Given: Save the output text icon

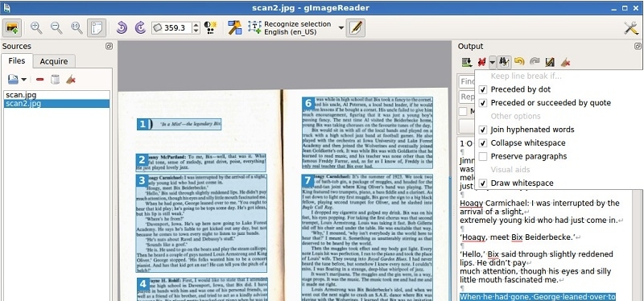Looking at the screenshot, I should 550,62.
